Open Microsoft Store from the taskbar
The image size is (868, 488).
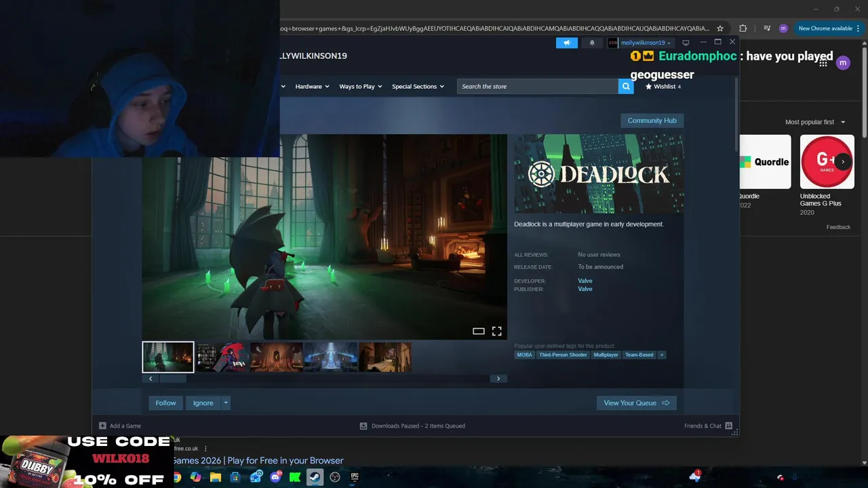[235, 477]
